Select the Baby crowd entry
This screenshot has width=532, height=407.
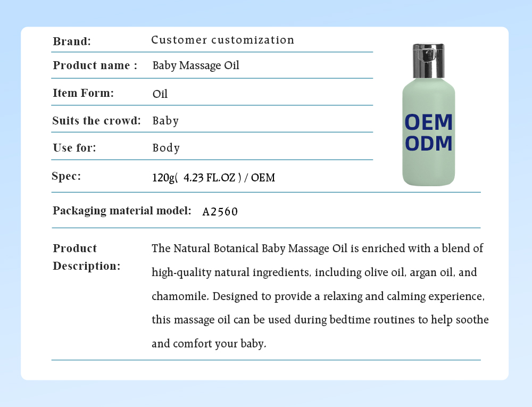click(x=165, y=121)
